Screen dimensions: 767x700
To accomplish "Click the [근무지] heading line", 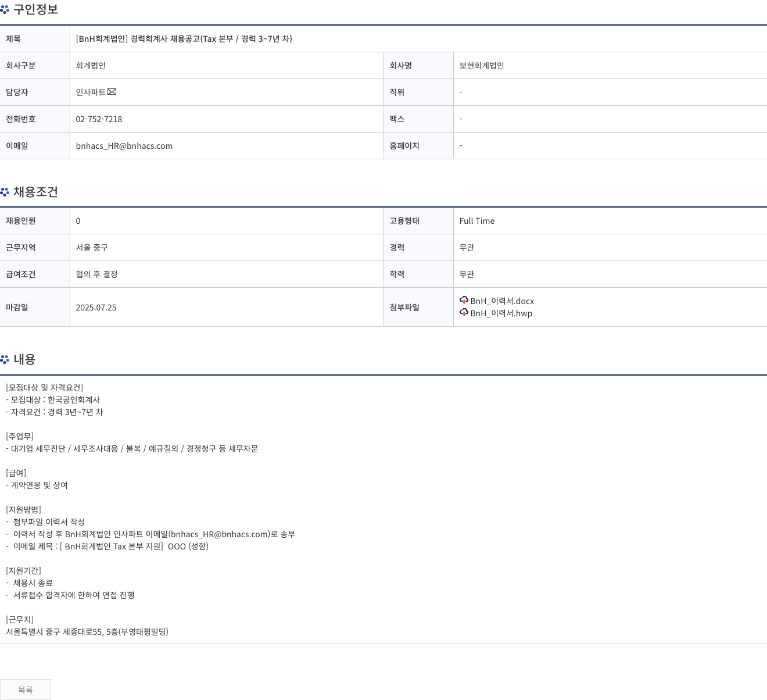I will 20,620.
